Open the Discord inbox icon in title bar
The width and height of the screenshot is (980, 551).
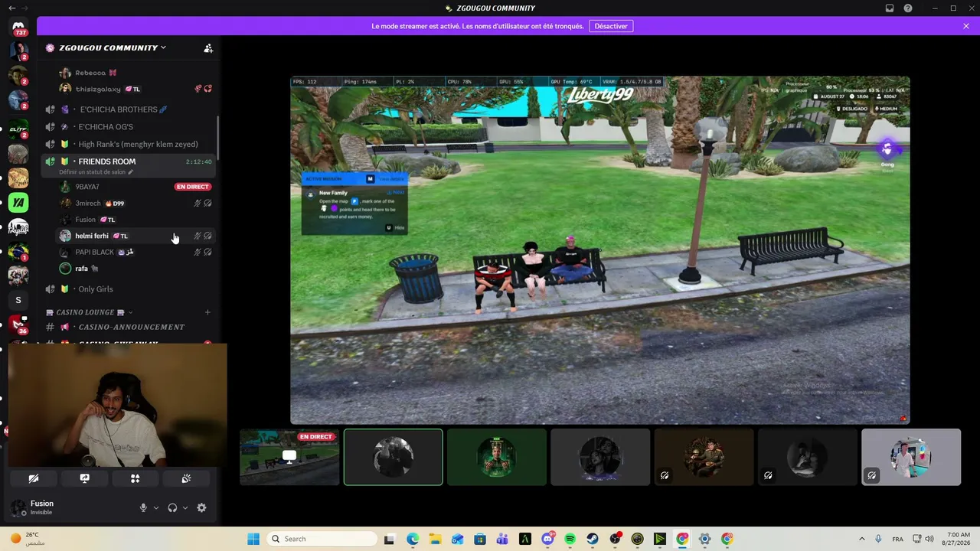coord(890,8)
